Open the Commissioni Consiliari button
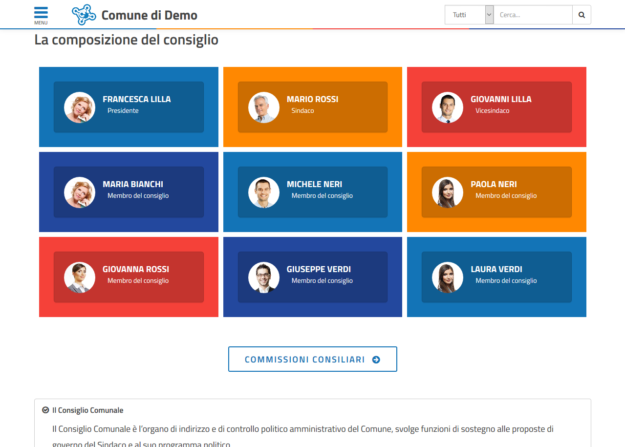625x447 pixels. (x=312, y=359)
